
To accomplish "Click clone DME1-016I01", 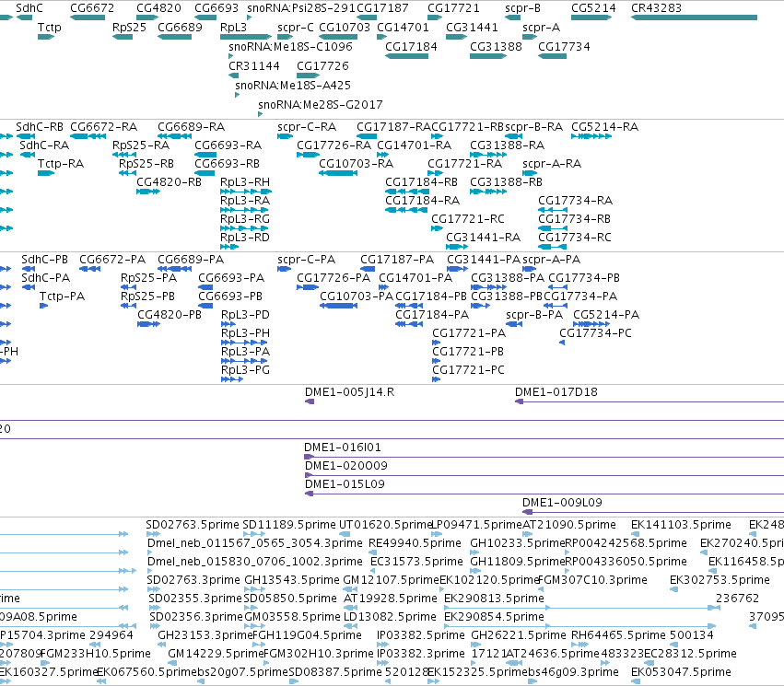I will click(x=343, y=448).
